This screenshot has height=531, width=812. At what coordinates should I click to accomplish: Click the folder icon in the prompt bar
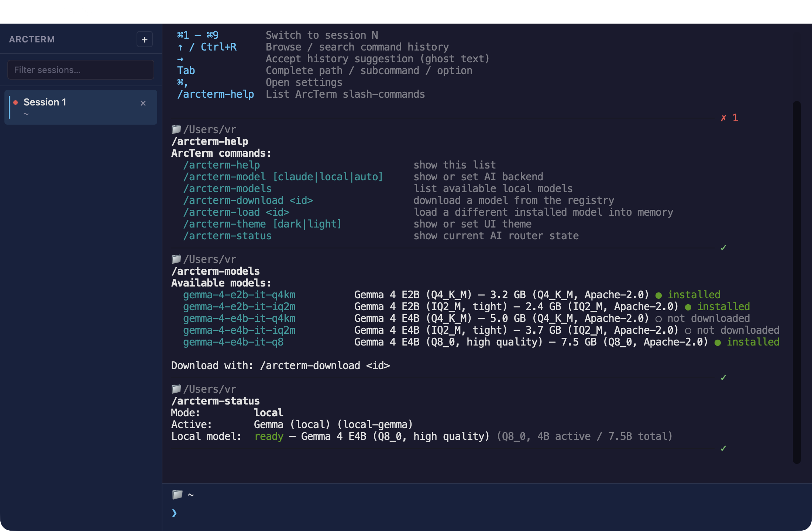point(177,494)
